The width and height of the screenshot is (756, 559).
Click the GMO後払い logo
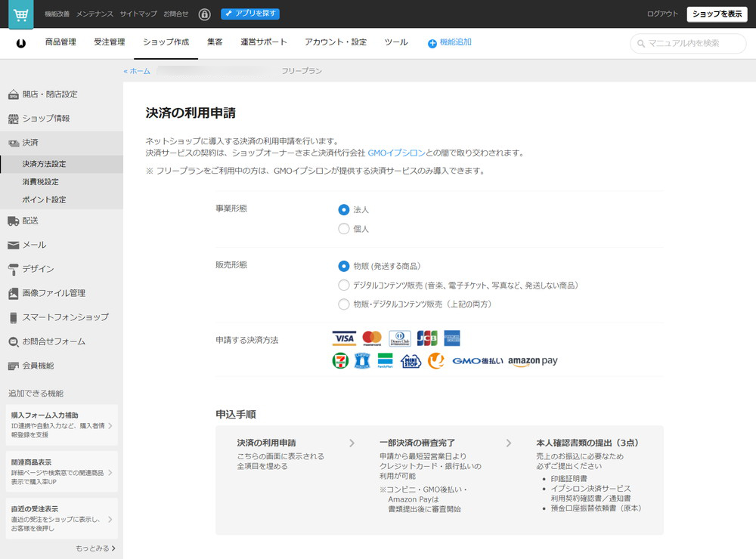tap(477, 361)
